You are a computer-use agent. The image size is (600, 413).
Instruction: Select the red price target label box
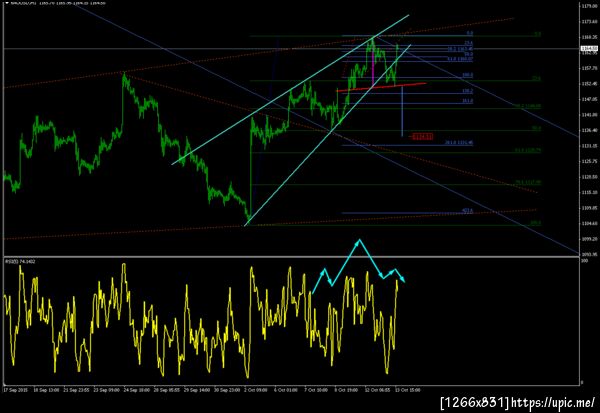(x=422, y=137)
